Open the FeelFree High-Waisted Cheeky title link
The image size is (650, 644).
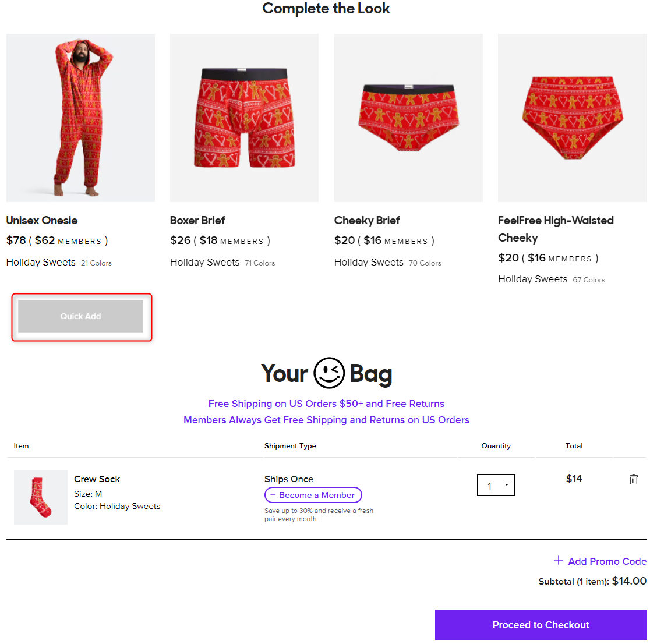(556, 229)
